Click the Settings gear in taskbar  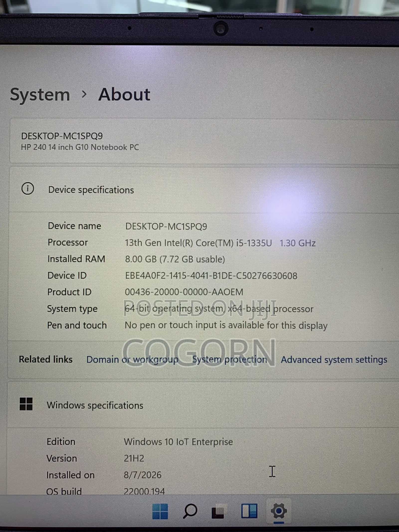pos(279,511)
